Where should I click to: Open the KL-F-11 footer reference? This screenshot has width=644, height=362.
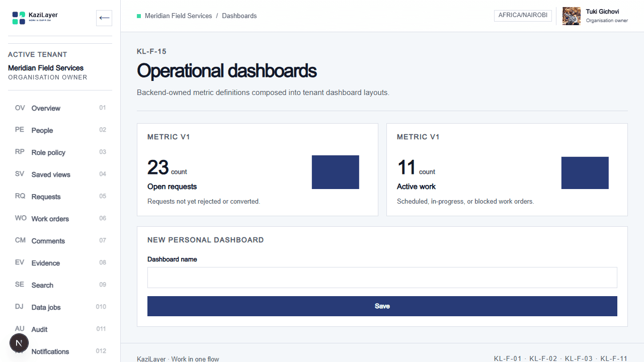click(614, 358)
